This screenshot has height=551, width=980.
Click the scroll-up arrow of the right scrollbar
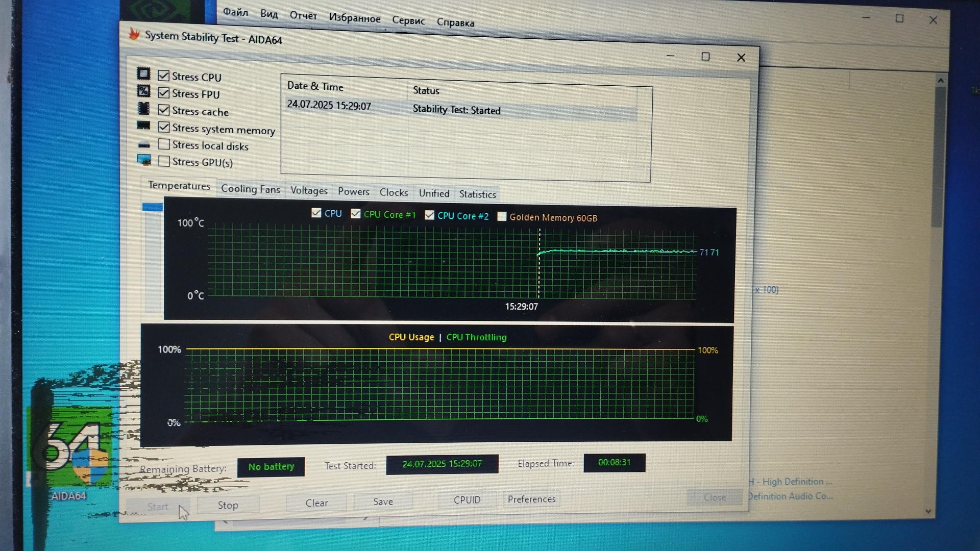coord(941,81)
